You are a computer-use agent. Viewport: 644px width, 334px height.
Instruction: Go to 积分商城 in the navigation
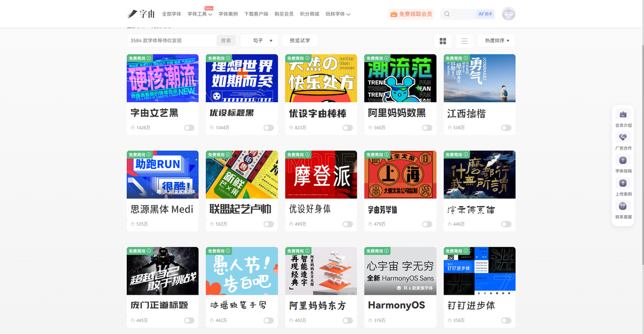point(309,14)
